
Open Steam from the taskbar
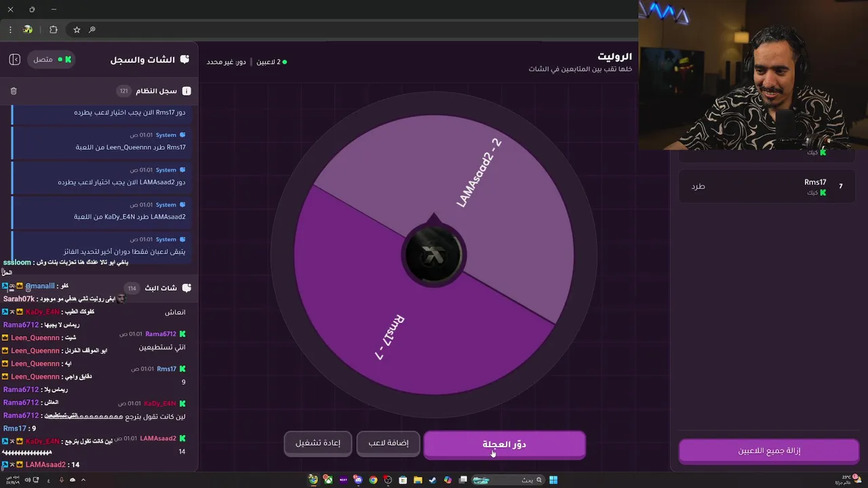point(433,480)
